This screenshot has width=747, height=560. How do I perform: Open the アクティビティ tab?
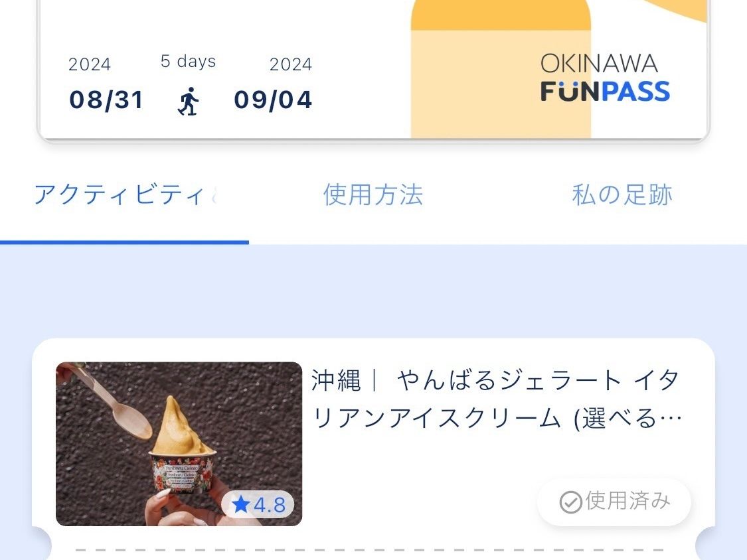coord(124,195)
